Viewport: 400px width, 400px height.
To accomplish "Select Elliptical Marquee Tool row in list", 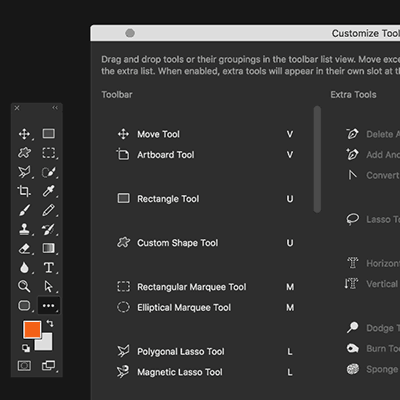I will tap(205, 307).
